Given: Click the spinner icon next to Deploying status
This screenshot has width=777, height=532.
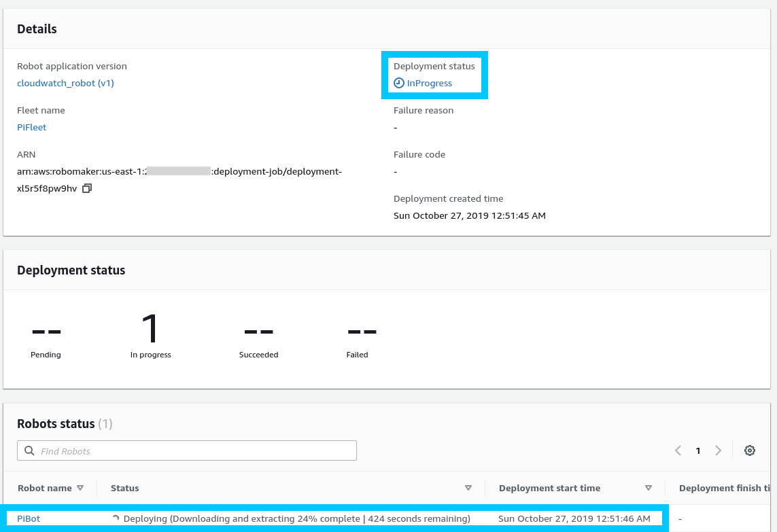Looking at the screenshot, I should click(x=116, y=518).
